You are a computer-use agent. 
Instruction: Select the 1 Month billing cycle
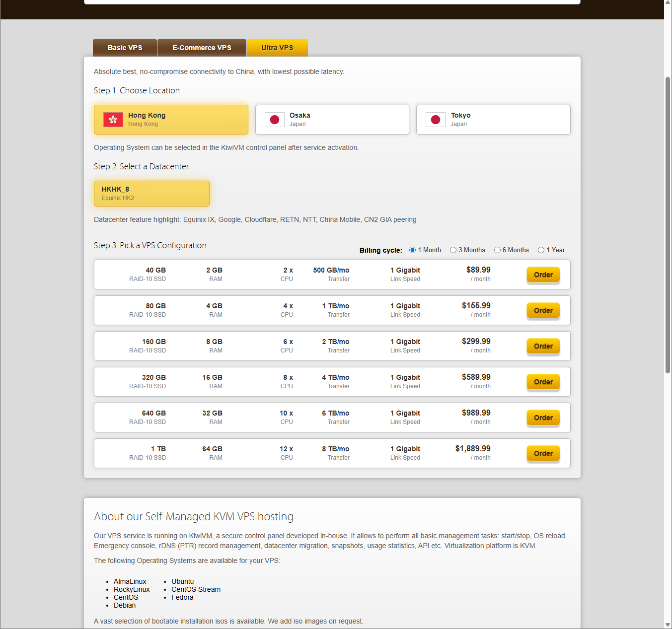pyautogui.click(x=412, y=250)
